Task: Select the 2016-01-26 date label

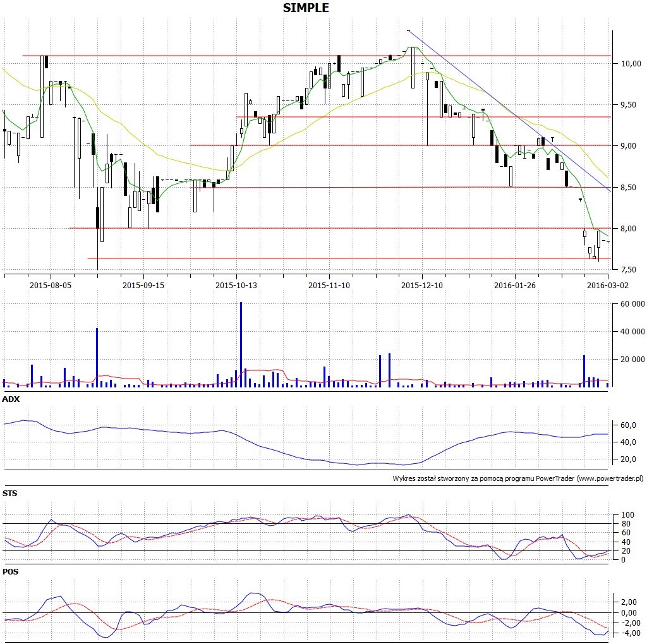Action: (514, 285)
